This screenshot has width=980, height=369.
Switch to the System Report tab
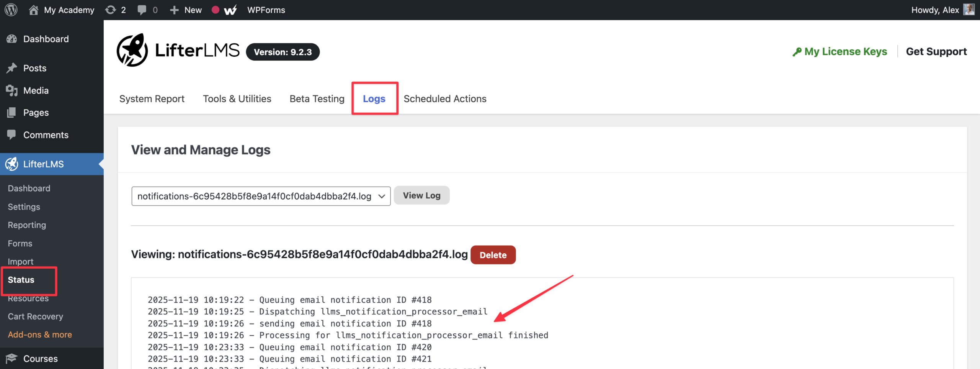(152, 99)
